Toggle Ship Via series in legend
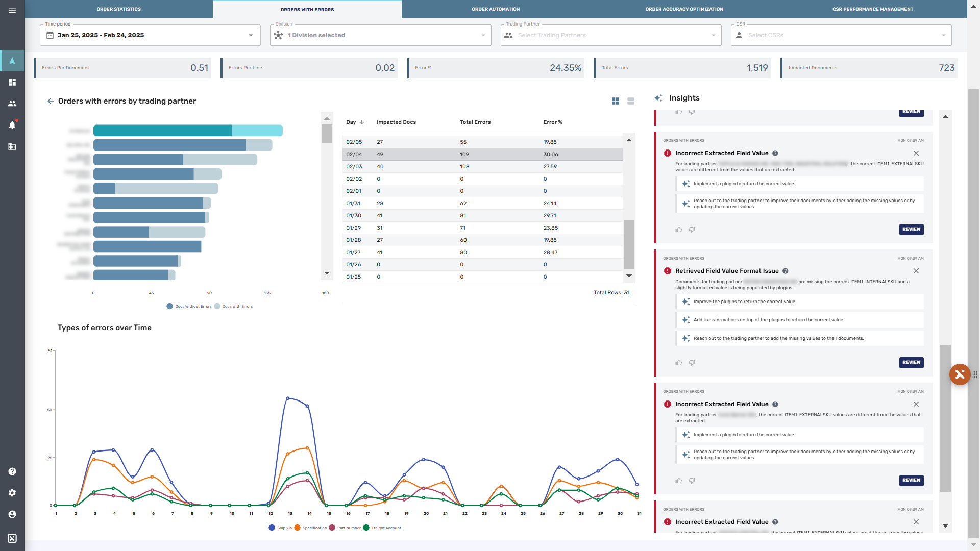The image size is (980, 551). (x=280, y=528)
